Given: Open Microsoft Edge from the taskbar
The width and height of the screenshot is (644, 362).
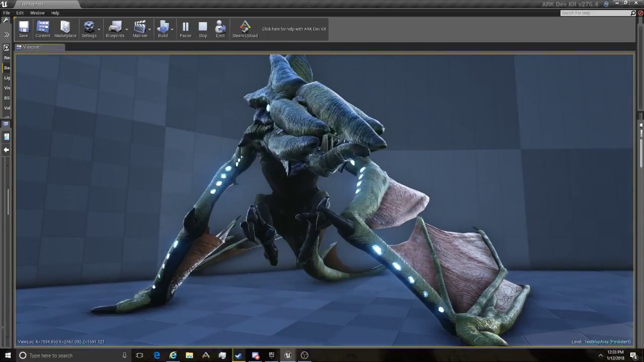Looking at the screenshot, I should 156,355.
